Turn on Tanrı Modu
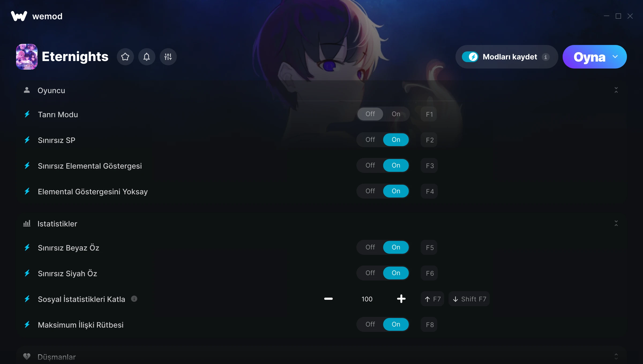This screenshot has height=364, width=643. [x=396, y=114]
